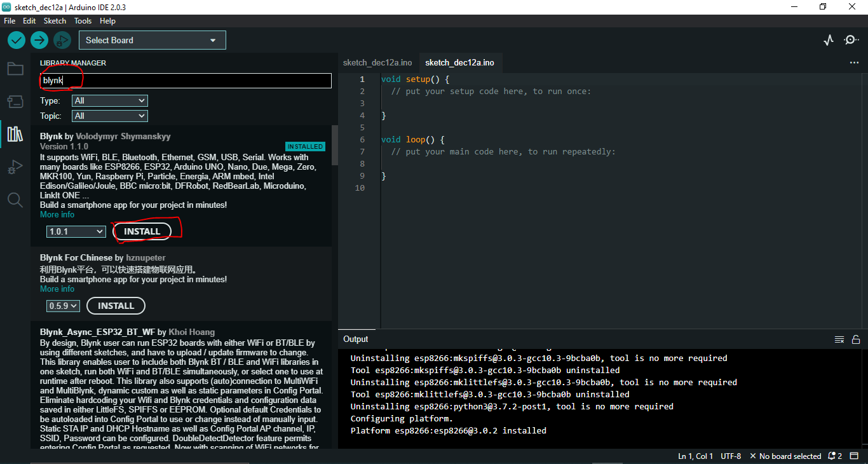Screen dimensions: 868x464
Task: Toggle the Output panel lock icon
Action: coord(856,339)
